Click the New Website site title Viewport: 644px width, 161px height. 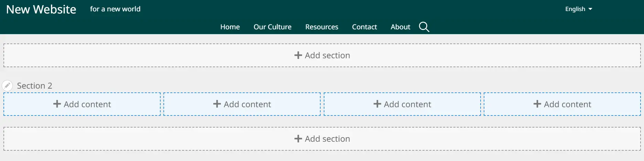[41, 9]
